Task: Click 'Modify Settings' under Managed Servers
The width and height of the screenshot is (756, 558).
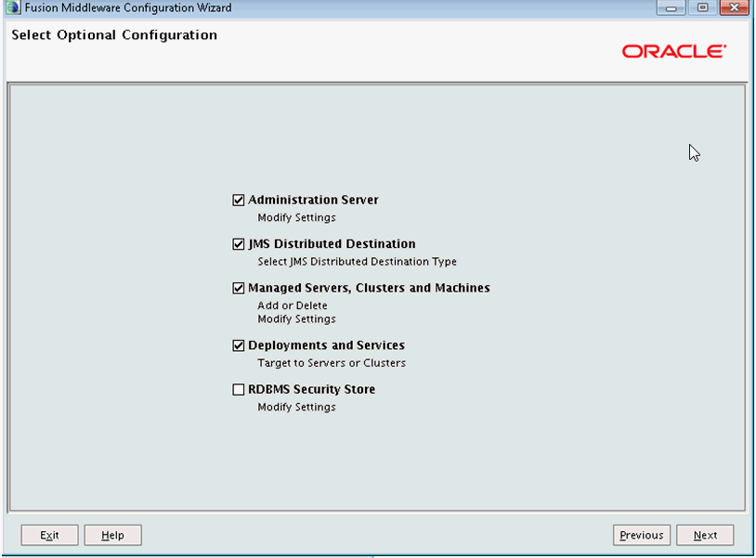Action: [x=296, y=319]
